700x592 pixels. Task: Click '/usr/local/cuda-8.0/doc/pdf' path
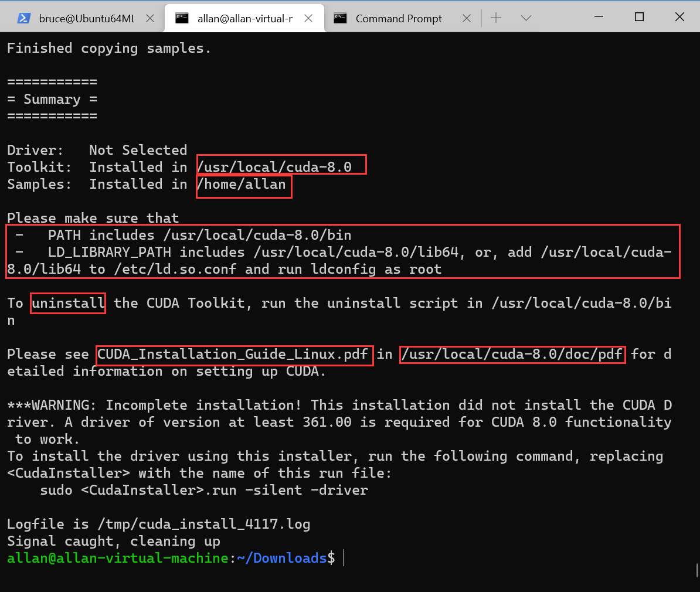click(x=512, y=354)
